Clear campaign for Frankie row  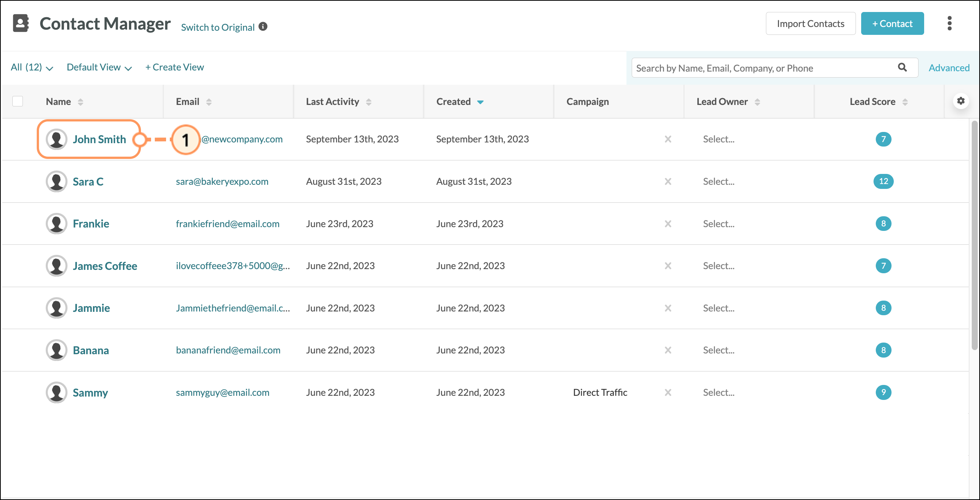668,223
